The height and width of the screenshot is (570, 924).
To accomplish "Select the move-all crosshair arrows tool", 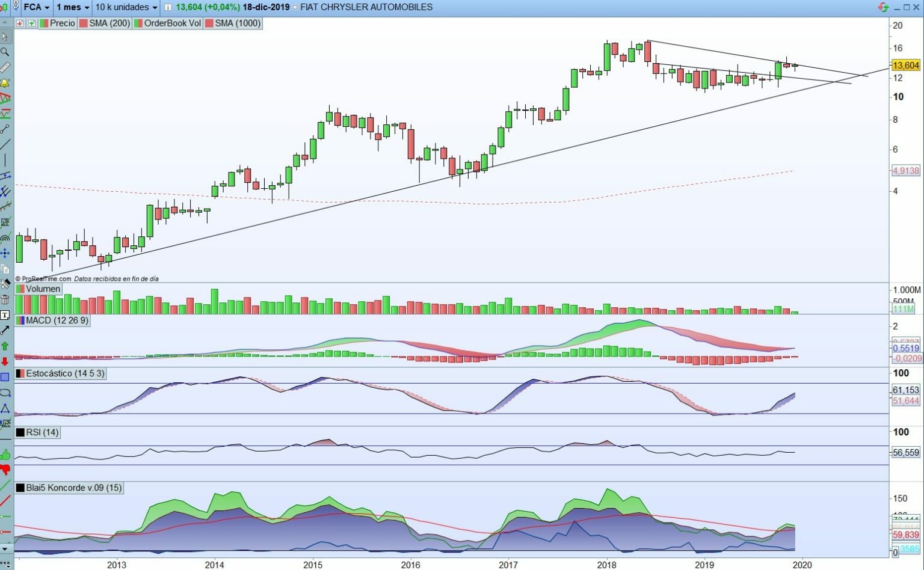I will [x=5, y=253].
